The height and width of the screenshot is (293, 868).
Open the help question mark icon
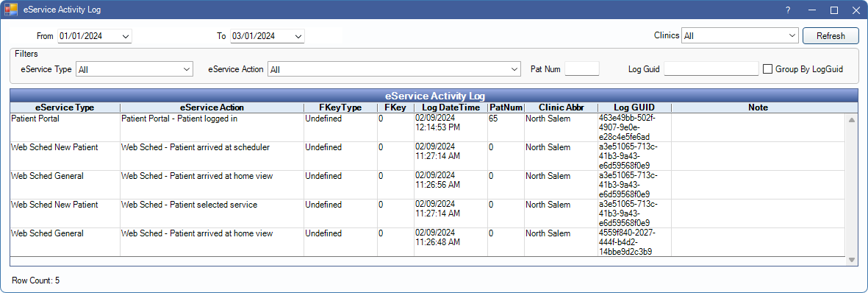click(788, 10)
